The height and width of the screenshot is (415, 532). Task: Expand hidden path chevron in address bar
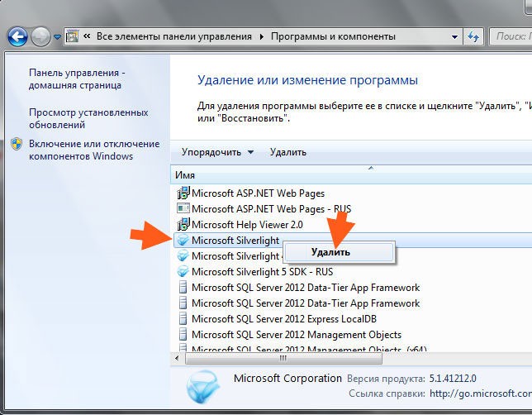(x=87, y=36)
